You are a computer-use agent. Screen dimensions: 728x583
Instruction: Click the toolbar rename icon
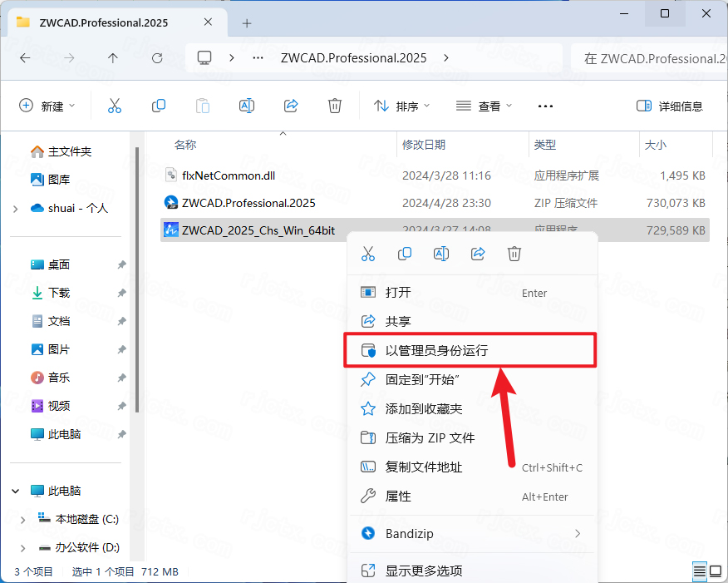click(247, 106)
